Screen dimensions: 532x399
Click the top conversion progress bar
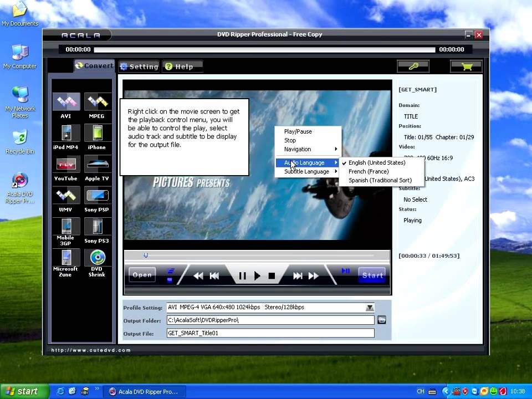264,49
